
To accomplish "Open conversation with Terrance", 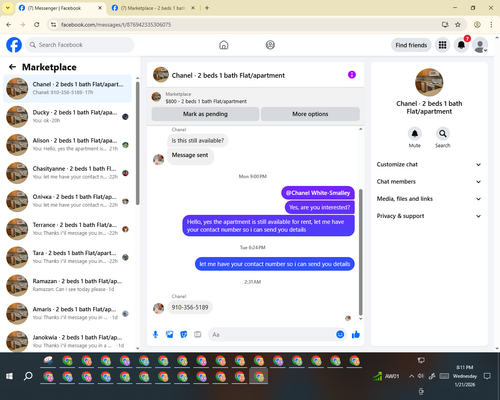I will coord(67,229).
